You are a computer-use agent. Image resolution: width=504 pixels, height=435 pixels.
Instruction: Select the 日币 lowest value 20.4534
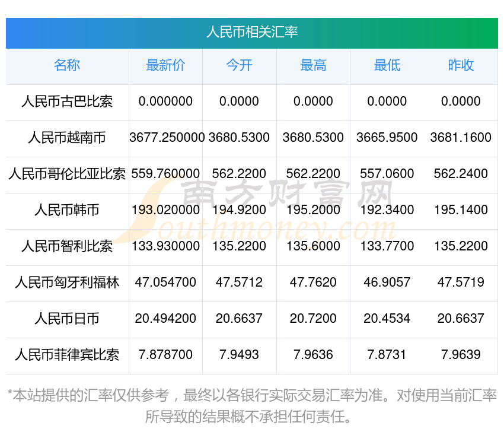(387, 319)
